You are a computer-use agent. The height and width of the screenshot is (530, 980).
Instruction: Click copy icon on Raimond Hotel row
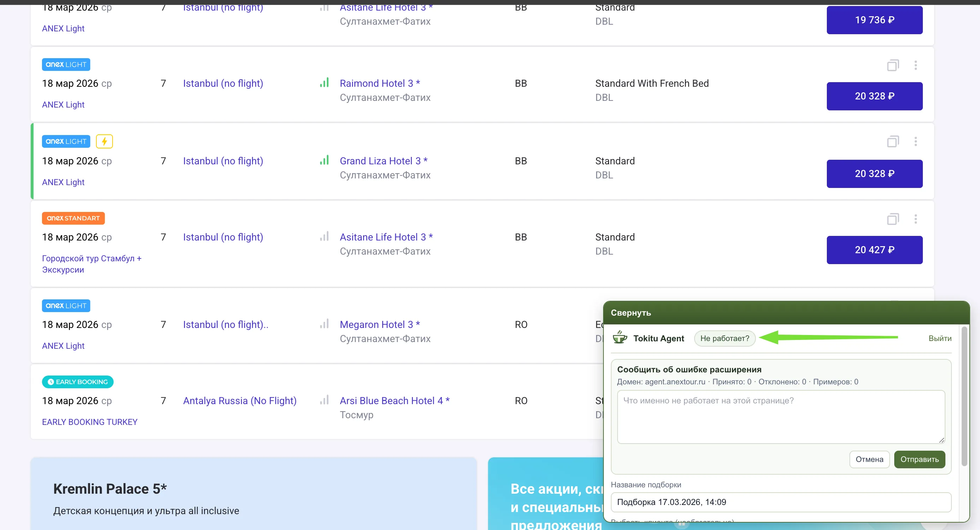892,65
